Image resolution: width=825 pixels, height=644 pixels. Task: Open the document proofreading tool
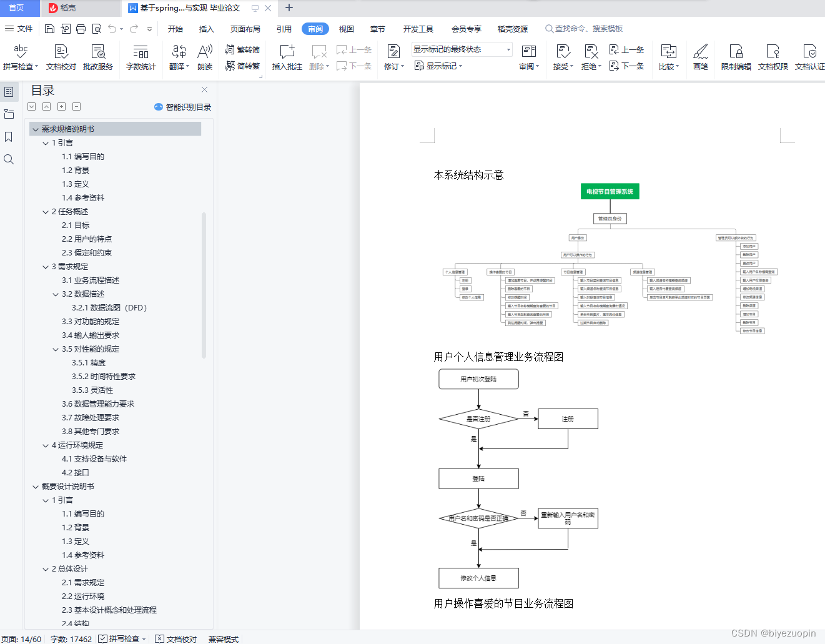(x=61, y=57)
